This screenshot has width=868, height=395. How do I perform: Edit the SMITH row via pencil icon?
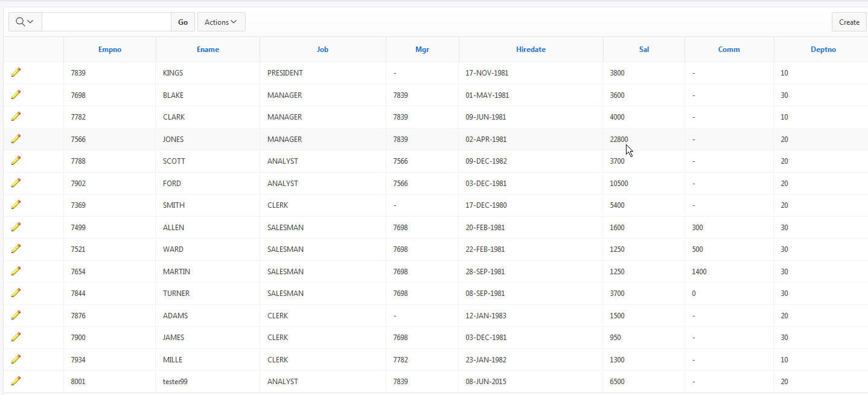click(16, 205)
